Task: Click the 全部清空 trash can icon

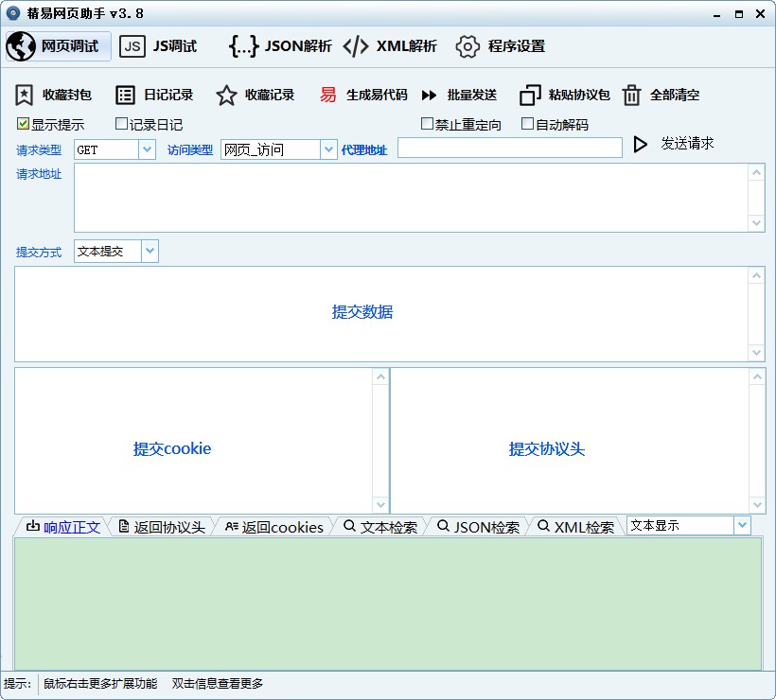Action: tap(631, 95)
